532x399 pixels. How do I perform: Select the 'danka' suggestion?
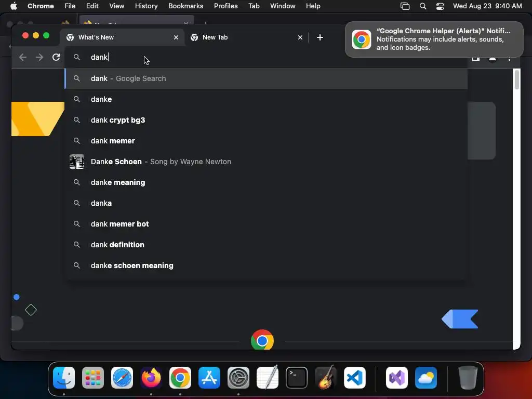click(266, 203)
